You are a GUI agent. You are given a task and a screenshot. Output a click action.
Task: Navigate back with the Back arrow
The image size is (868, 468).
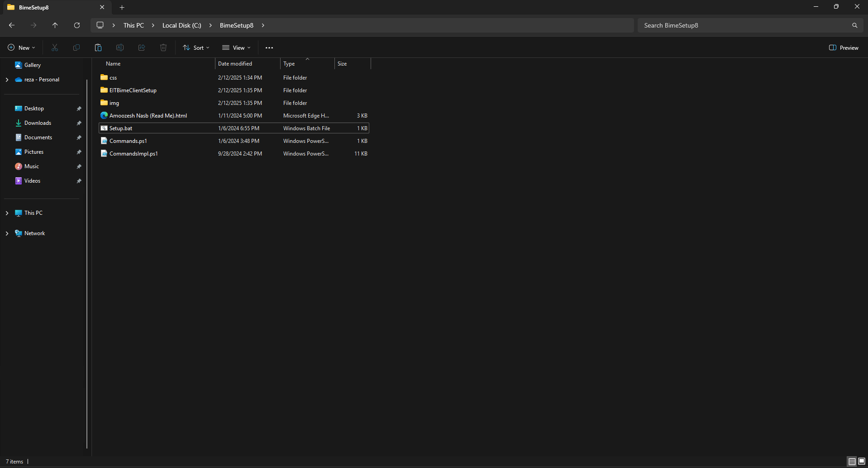pos(12,25)
